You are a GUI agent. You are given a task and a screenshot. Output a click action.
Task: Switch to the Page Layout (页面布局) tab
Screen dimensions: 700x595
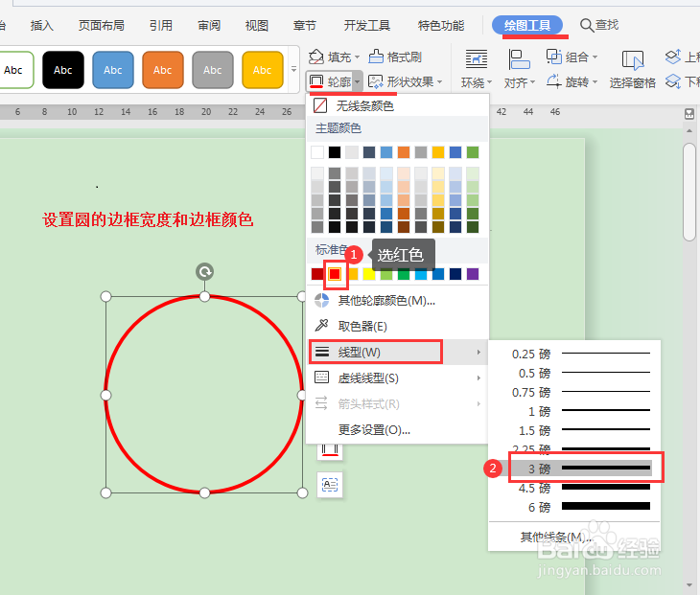(x=102, y=26)
